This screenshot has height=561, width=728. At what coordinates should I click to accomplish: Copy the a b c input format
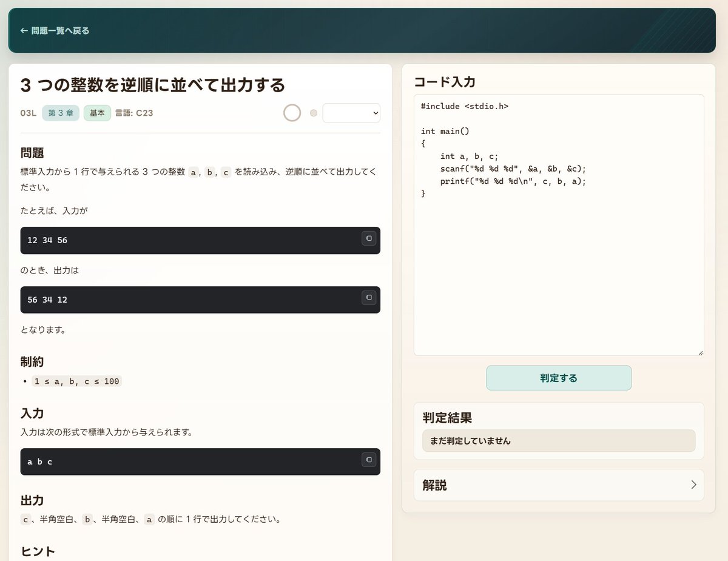(369, 460)
